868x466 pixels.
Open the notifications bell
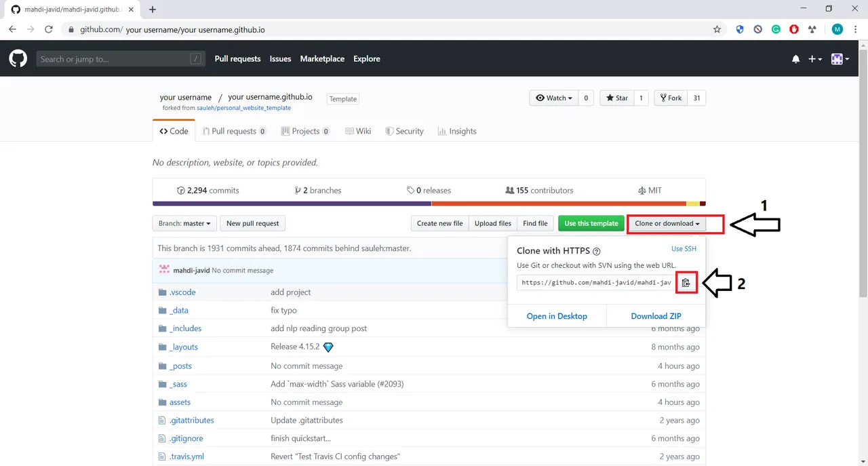pos(795,60)
